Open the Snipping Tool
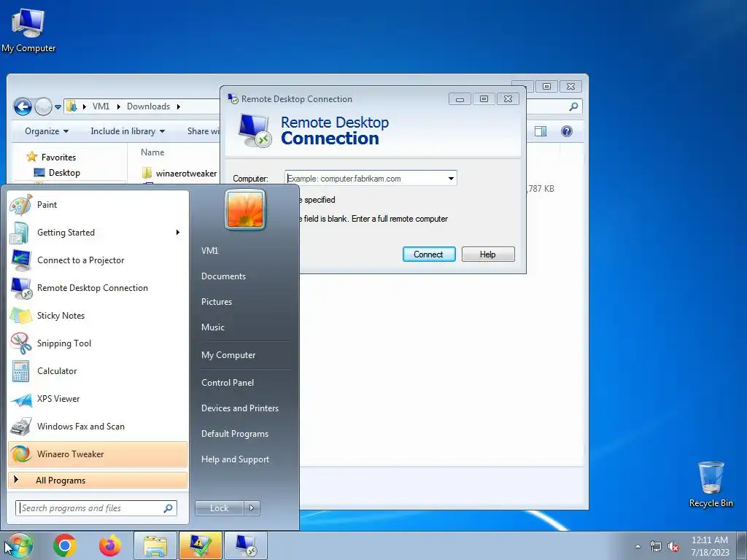This screenshot has width=747, height=560. pos(98,343)
